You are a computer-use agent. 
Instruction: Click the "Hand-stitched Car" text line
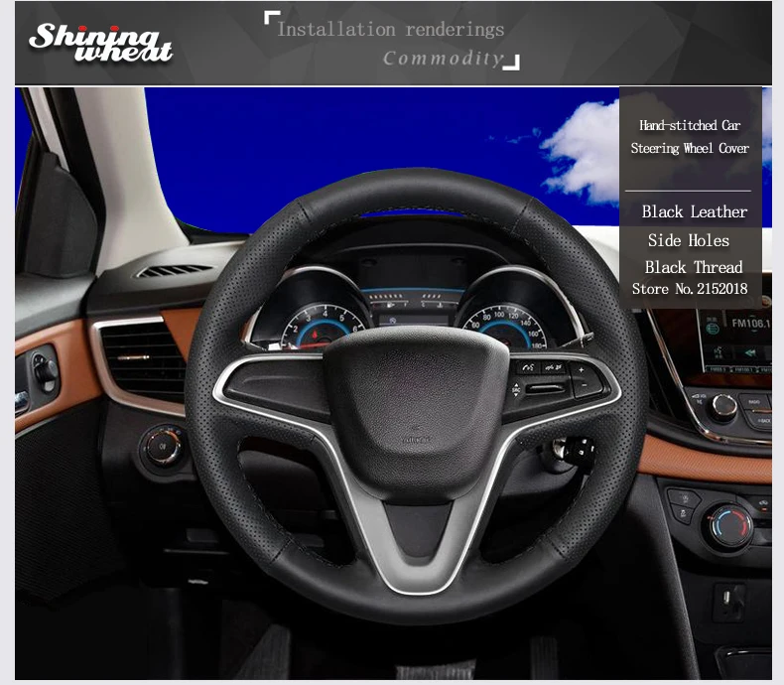tap(690, 125)
